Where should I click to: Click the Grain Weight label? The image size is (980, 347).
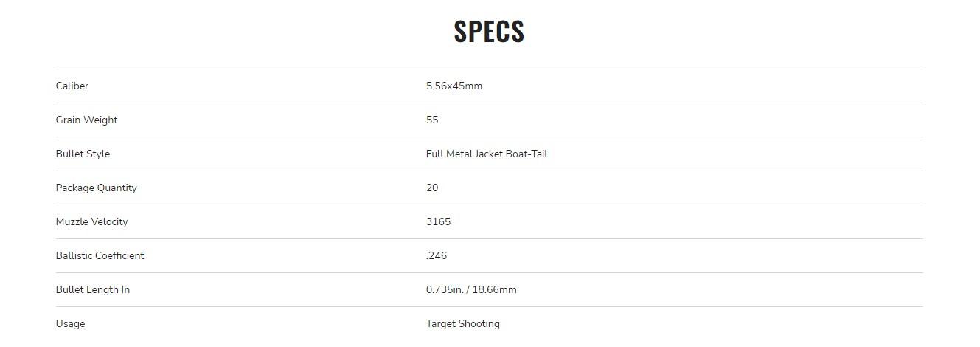tap(86, 120)
